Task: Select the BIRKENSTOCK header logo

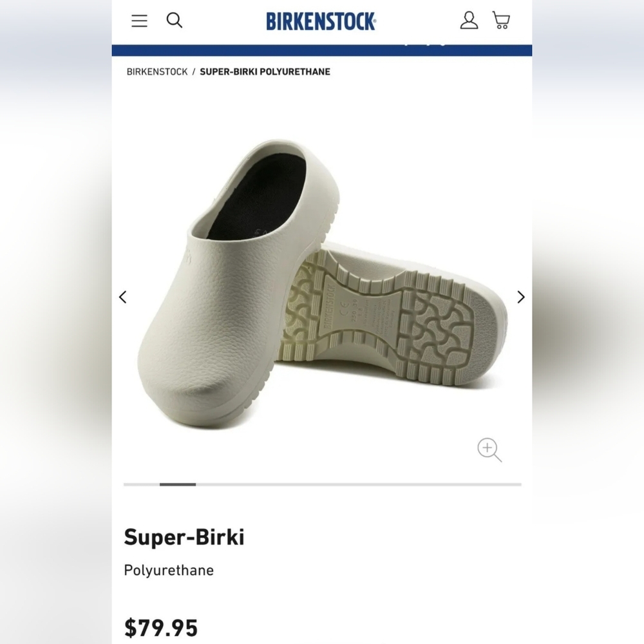Action: (320, 21)
